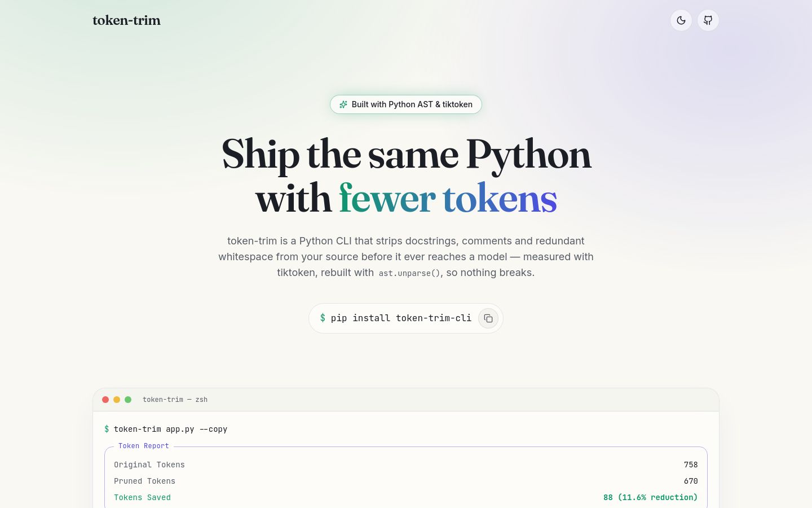Copy the pip install command

[x=488, y=318]
